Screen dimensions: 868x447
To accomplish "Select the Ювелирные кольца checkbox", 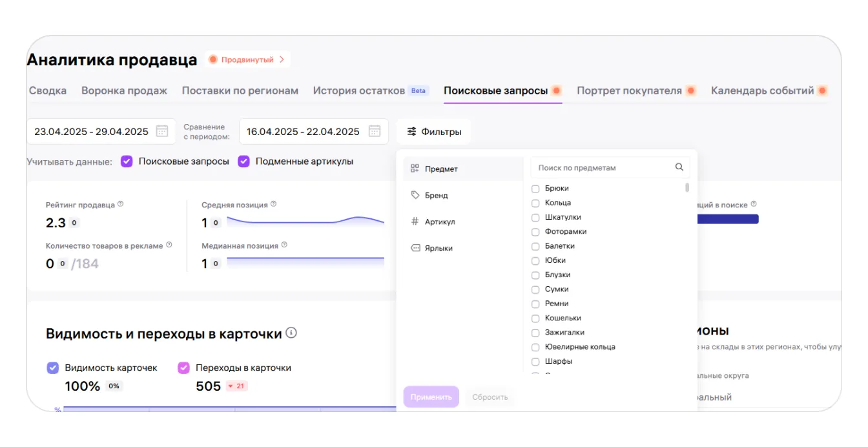I will point(535,347).
